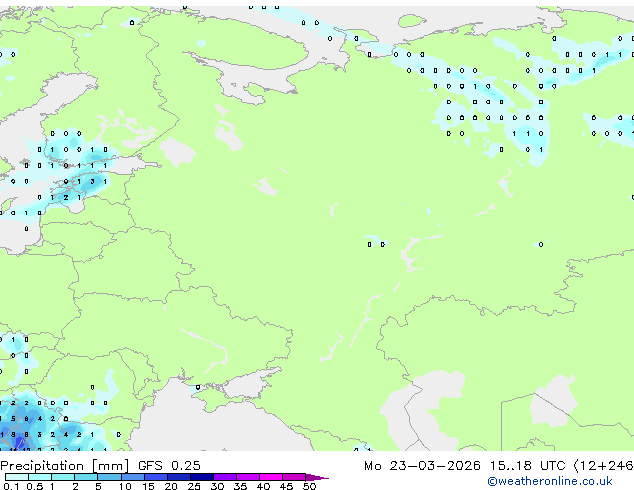
Task: Select the 5 mm legend color swatch
Action: [109, 477]
